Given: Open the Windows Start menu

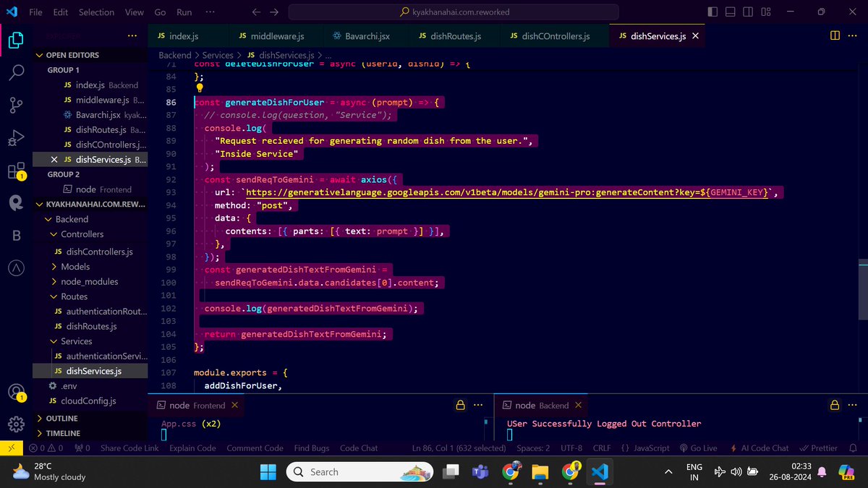Looking at the screenshot, I should [268, 472].
